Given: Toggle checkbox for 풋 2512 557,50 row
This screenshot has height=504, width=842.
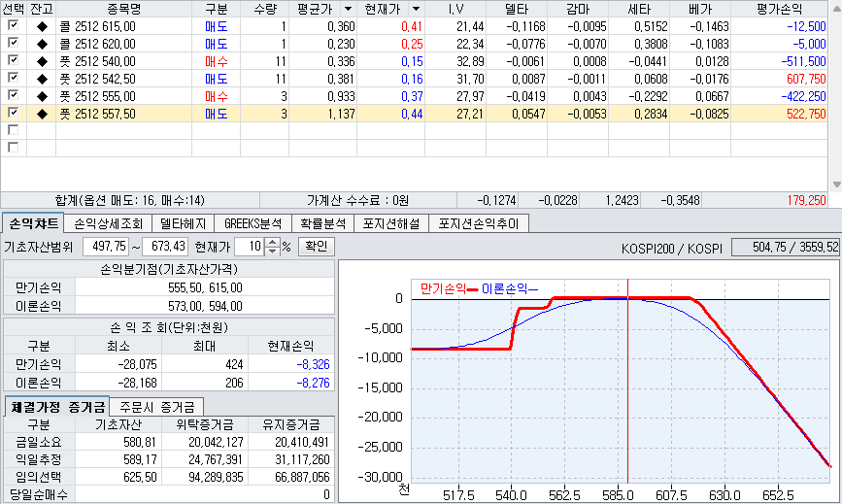Looking at the screenshot, I should coord(14,114).
